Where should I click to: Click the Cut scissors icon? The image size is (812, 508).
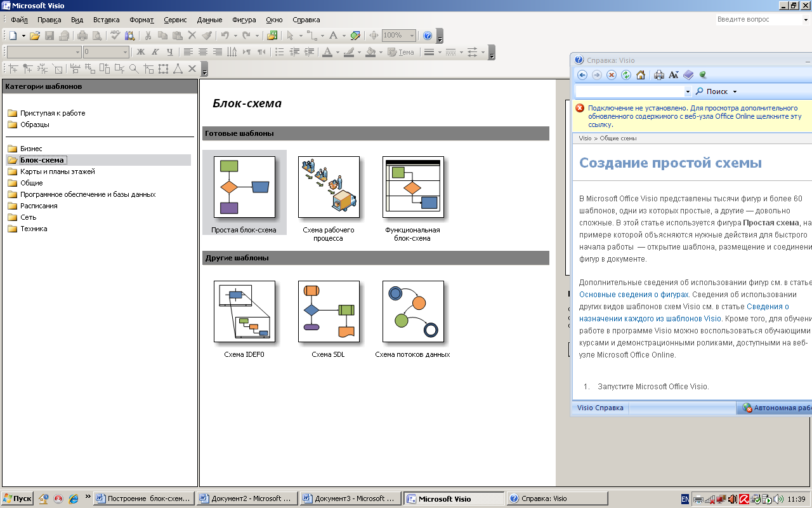coord(148,36)
